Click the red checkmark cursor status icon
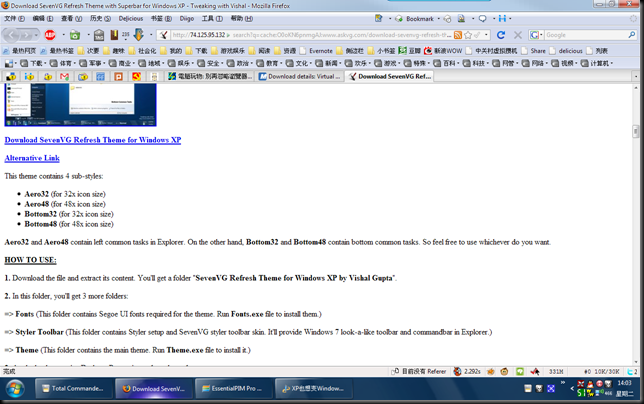This screenshot has width=644, height=404. click(535, 372)
